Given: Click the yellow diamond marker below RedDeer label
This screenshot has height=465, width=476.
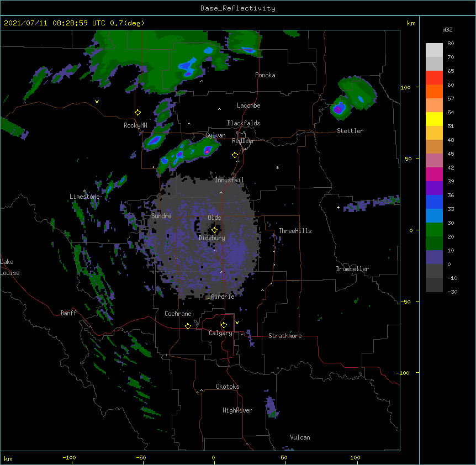Looking at the screenshot, I should (x=235, y=155).
